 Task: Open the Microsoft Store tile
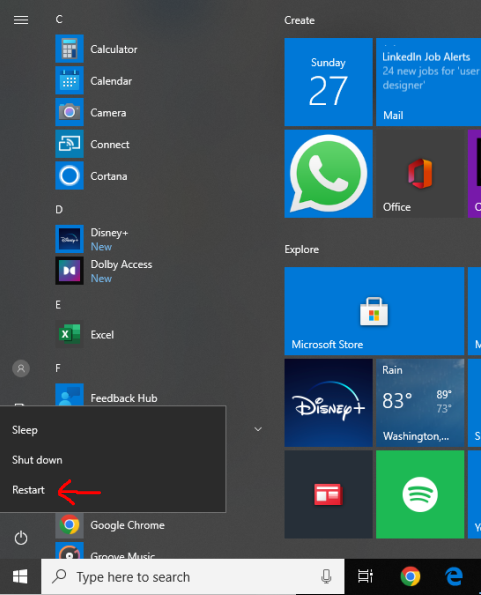pos(374,311)
